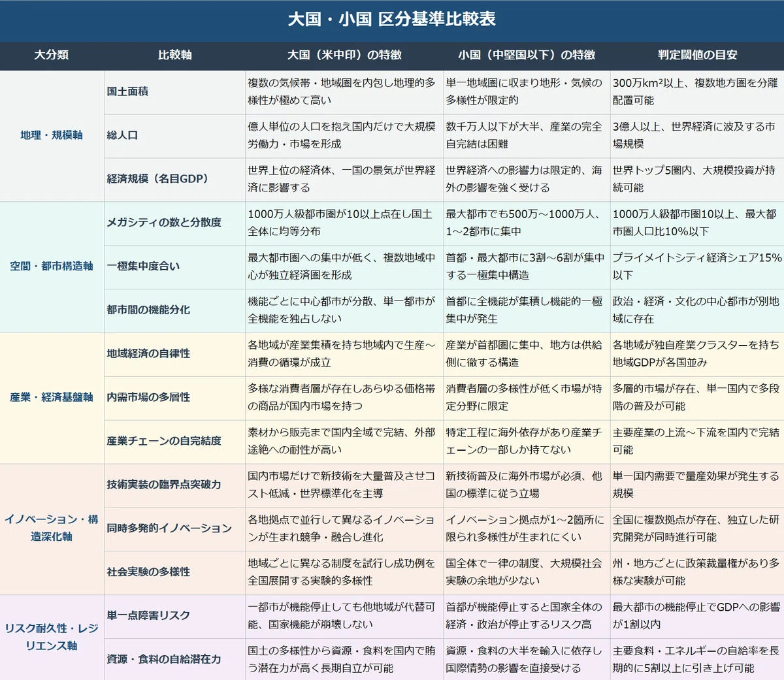Select cell starting 消費者層の多様性が低く
The image size is (784, 680).
pos(527,398)
